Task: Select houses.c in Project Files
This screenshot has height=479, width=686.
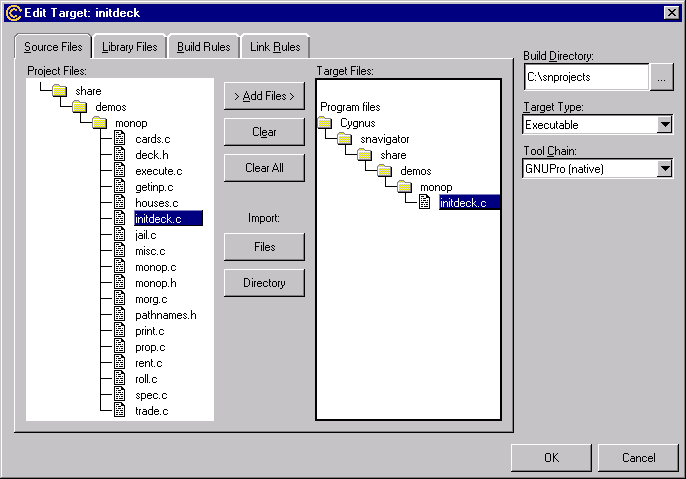Action: point(158,203)
